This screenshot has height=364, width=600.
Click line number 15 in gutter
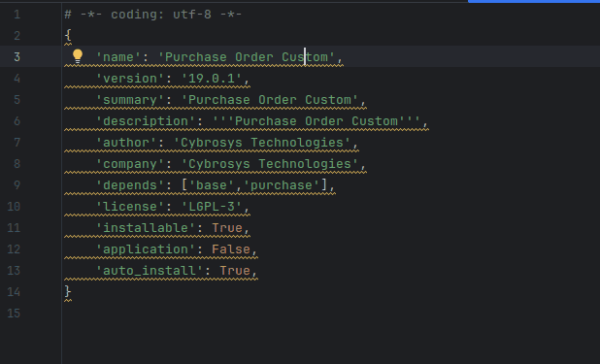point(14,314)
